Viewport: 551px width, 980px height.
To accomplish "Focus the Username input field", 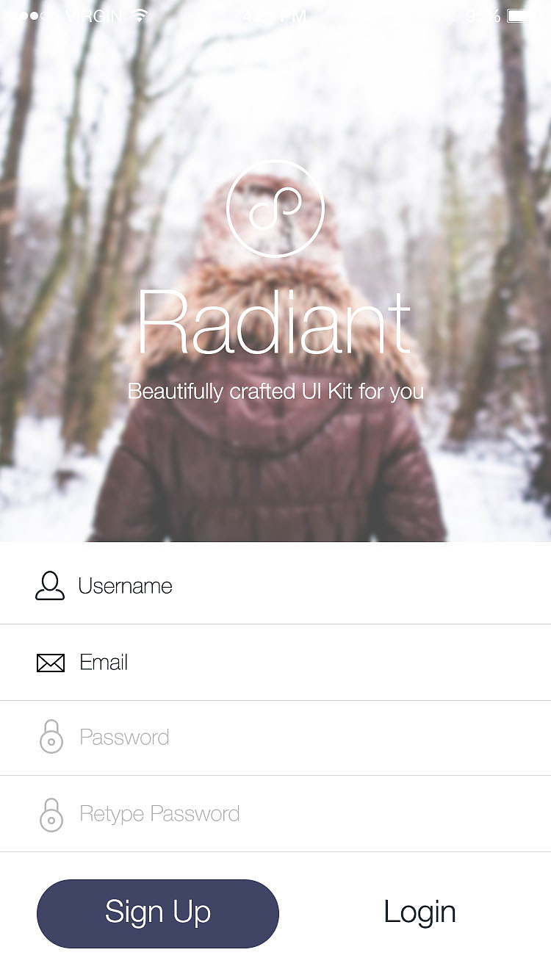I will (275, 586).
